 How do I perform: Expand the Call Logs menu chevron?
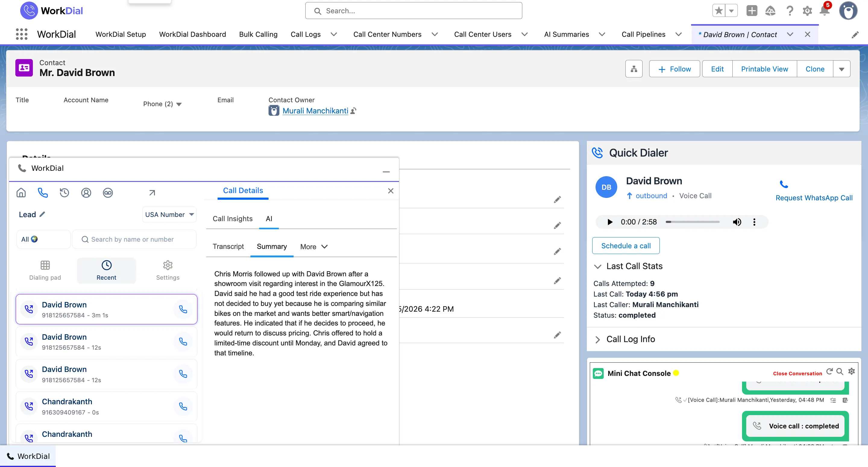point(334,34)
